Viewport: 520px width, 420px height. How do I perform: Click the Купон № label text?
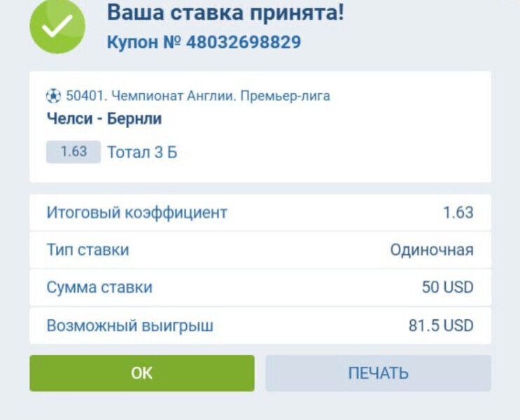(x=143, y=42)
